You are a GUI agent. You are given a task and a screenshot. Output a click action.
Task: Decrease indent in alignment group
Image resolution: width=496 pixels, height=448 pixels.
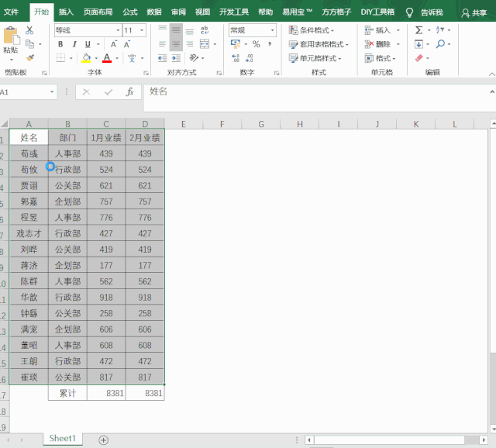pyautogui.click(x=162, y=58)
